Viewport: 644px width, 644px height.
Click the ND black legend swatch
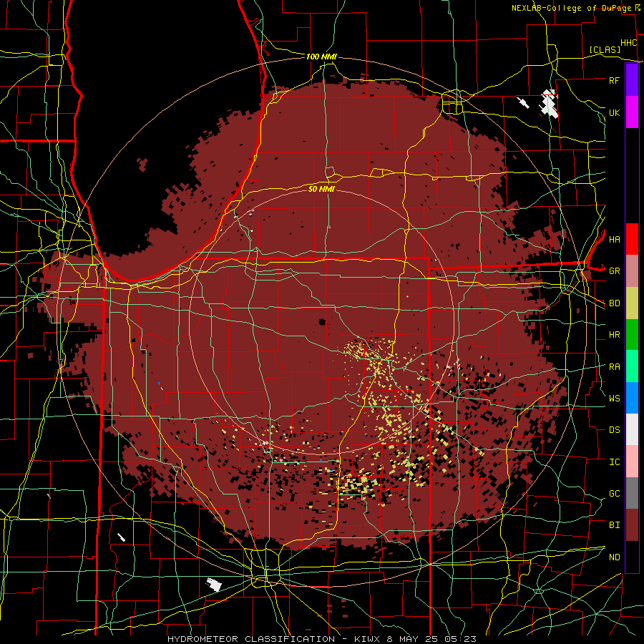[632, 557]
